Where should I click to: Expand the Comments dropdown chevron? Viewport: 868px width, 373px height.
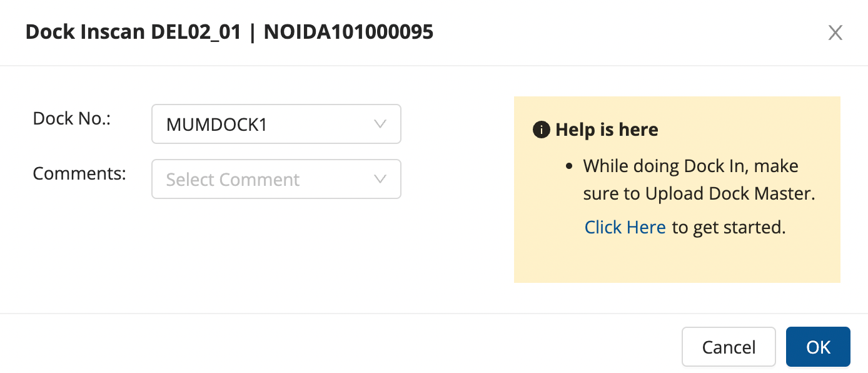[x=380, y=179]
